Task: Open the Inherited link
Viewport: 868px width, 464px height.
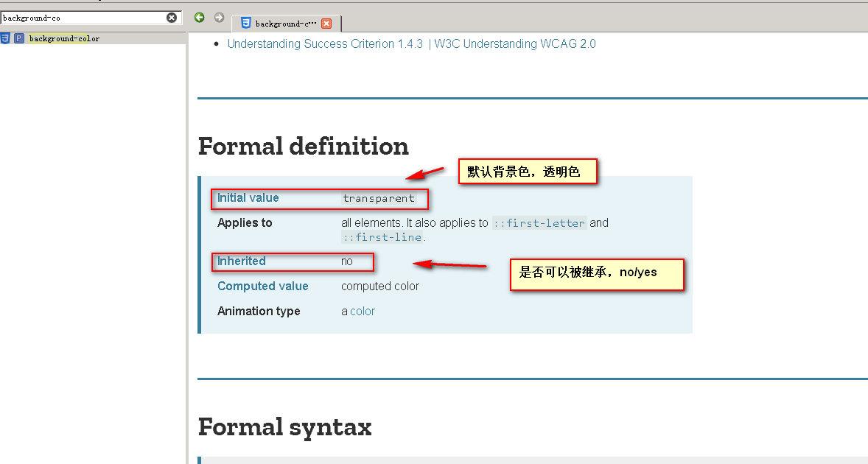Action: coord(242,261)
